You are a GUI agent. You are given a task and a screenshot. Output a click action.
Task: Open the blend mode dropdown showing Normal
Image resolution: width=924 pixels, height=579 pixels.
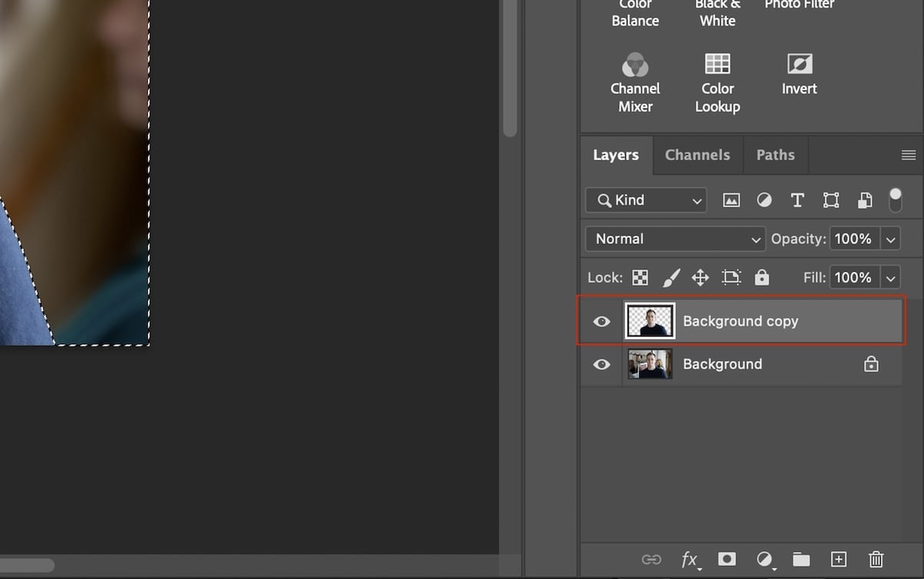click(675, 239)
